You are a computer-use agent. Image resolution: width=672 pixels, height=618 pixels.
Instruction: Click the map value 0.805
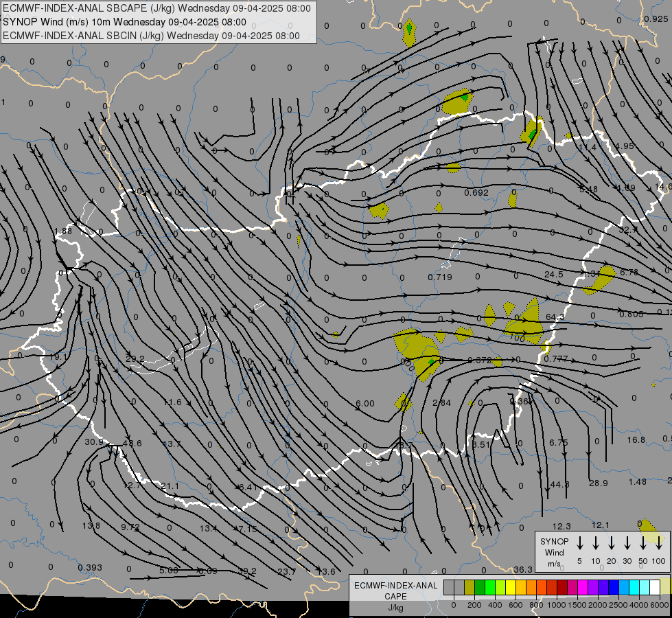[632, 314]
